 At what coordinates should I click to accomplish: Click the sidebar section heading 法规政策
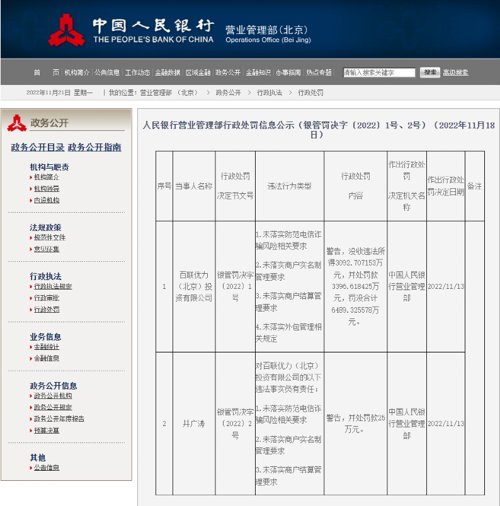click(45, 227)
